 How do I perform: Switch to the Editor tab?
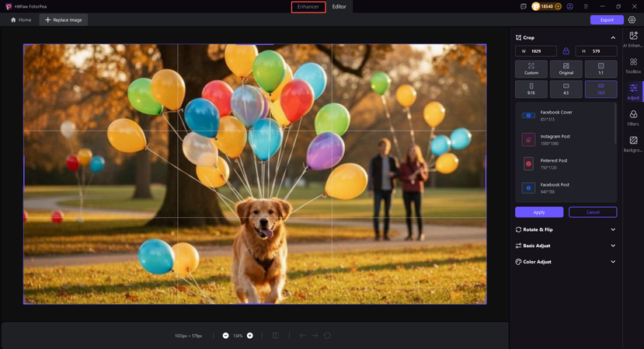[339, 6]
